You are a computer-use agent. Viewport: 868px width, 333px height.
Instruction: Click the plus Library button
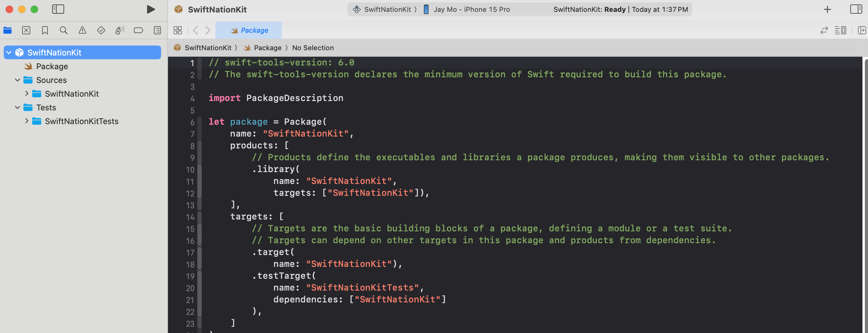(827, 9)
